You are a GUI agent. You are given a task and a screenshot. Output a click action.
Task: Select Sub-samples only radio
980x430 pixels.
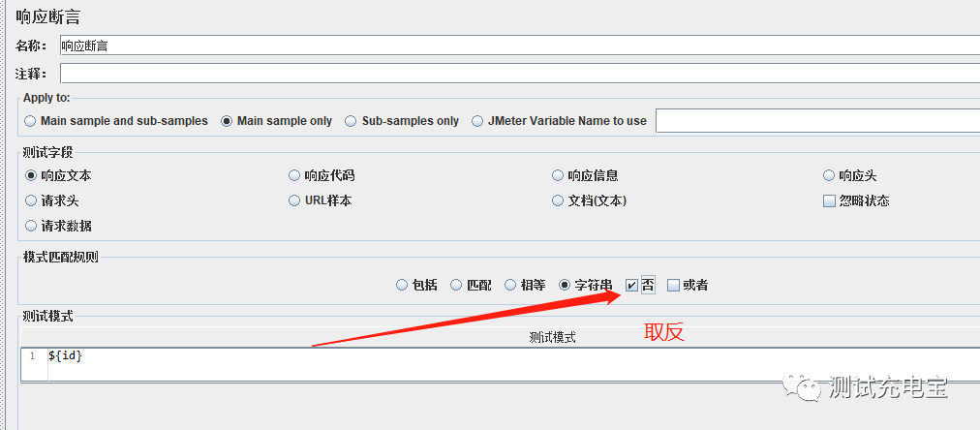coord(352,121)
